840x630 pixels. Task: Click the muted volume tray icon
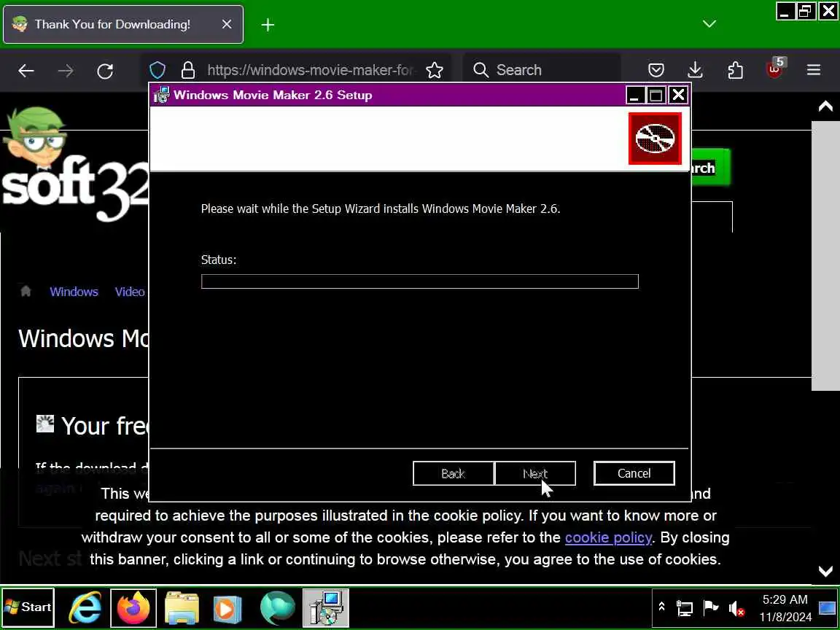[x=736, y=608]
